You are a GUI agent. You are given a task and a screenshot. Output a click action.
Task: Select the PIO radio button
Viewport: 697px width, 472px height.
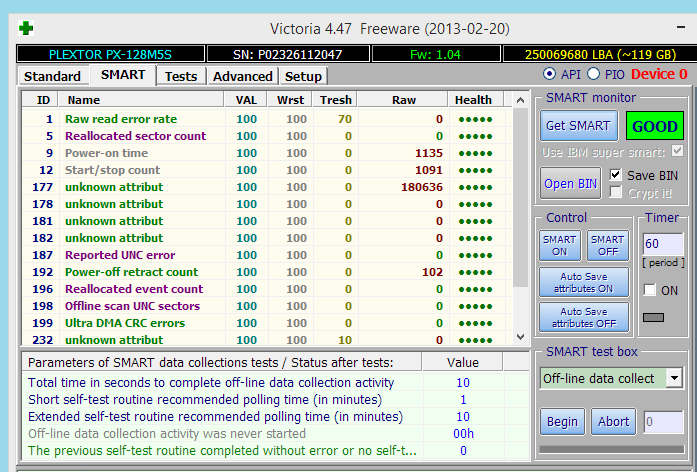pyautogui.click(x=593, y=74)
